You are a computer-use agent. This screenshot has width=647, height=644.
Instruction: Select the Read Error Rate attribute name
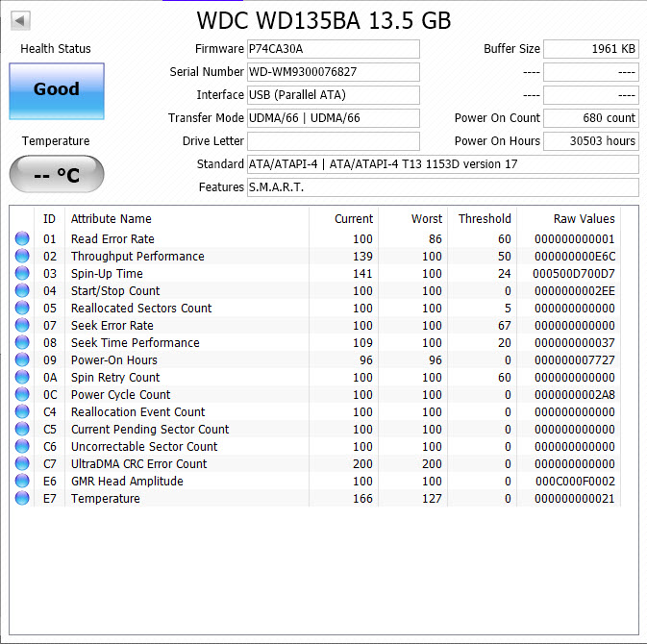[x=112, y=239]
